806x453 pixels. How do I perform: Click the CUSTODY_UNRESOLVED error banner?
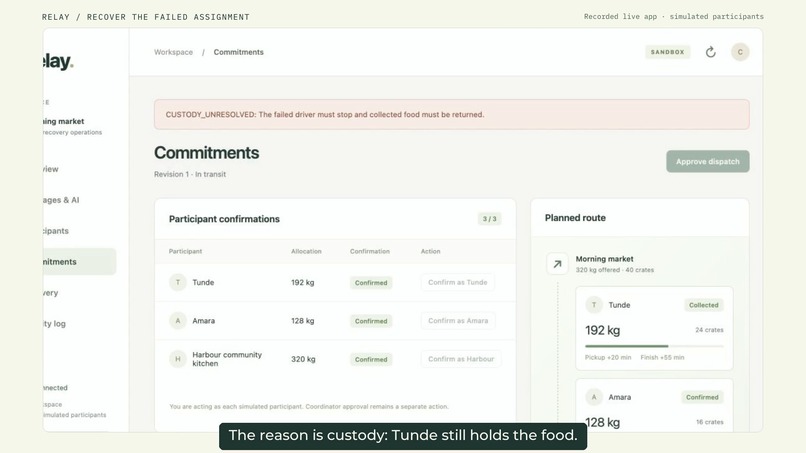click(x=451, y=115)
